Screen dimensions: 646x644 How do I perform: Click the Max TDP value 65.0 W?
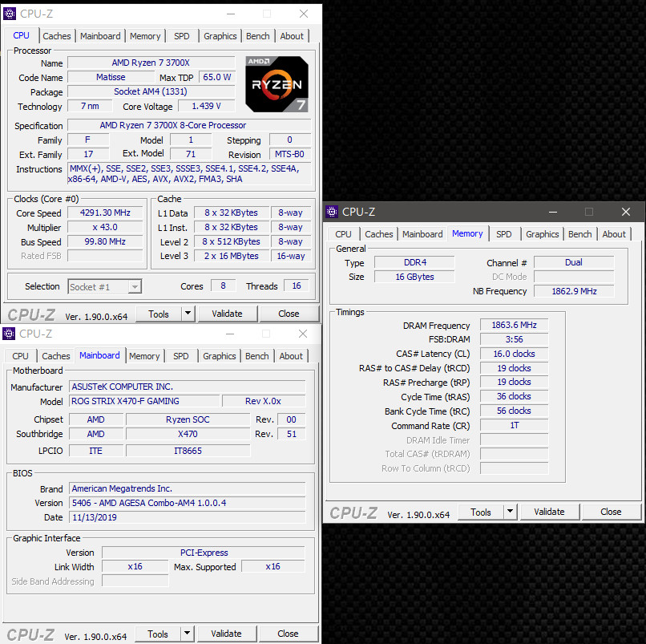pos(216,77)
